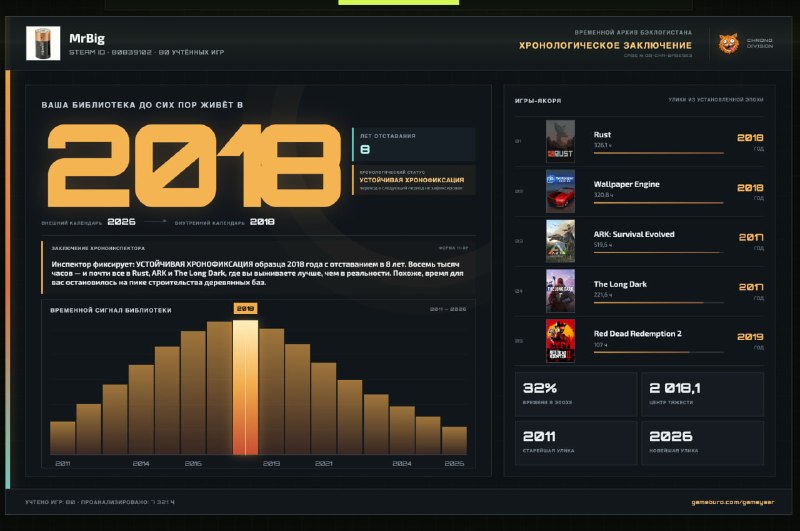Click The Long Dark cover thumbnail

(560, 291)
